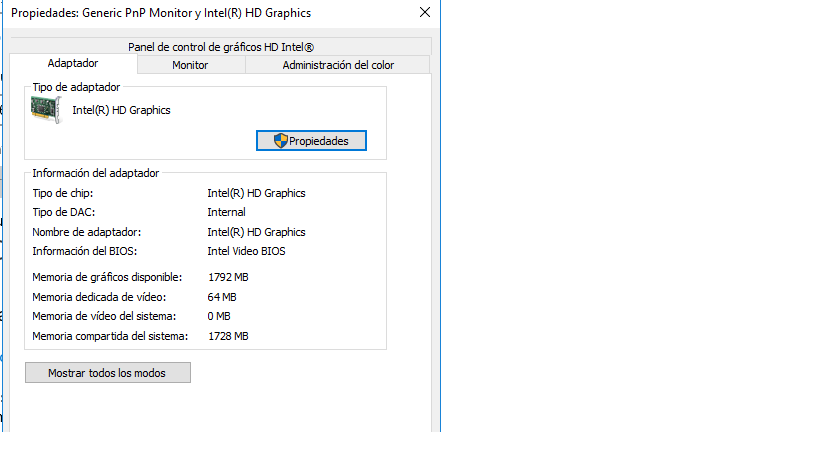Select the 1728 MB shared memory value
Viewport: 819px width, 460px height.
(x=228, y=336)
